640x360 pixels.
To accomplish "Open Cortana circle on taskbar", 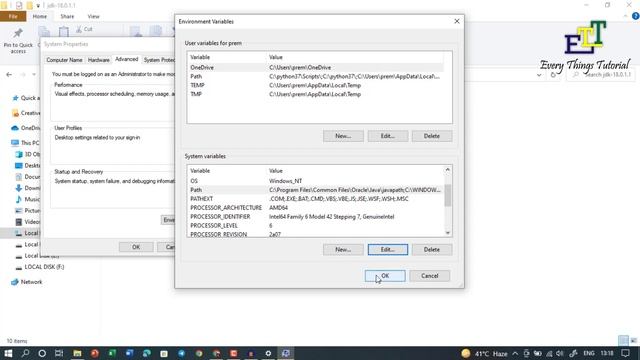I will click(x=42, y=353).
